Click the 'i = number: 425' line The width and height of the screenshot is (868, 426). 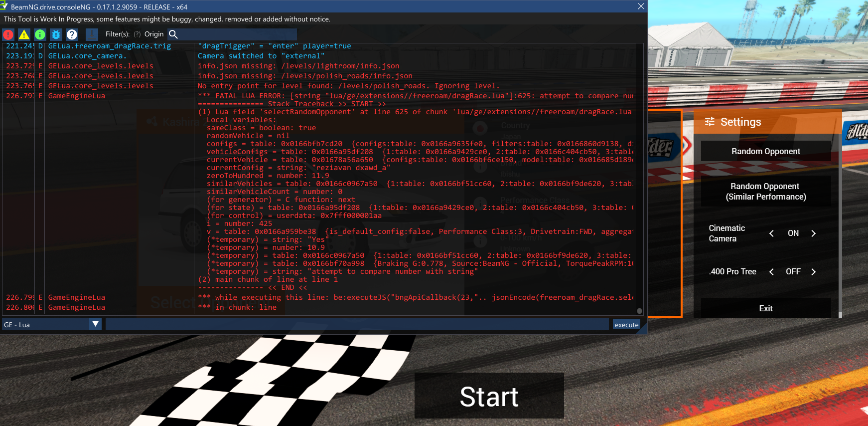tap(240, 223)
